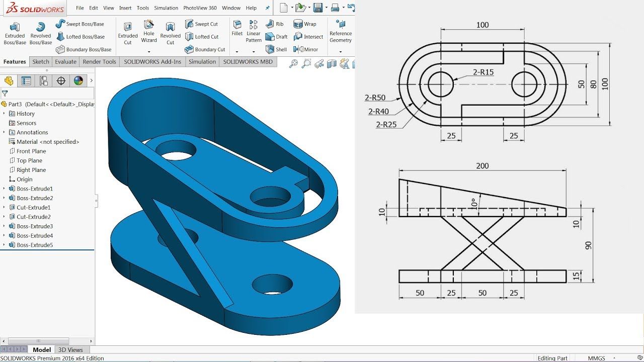644x362 pixels.
Task: Click the MMGS unit system button
Action: click(597, 358)
